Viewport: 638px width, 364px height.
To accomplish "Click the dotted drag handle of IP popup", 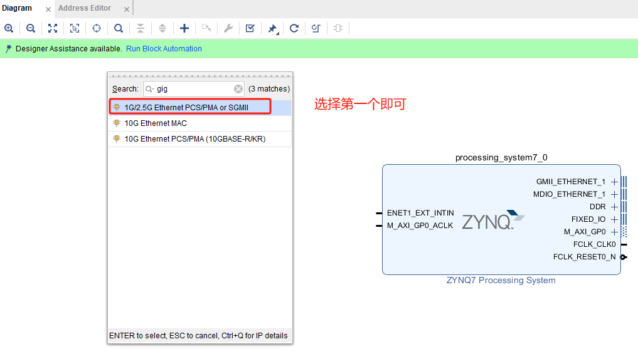I will click(x=200, y=76).
